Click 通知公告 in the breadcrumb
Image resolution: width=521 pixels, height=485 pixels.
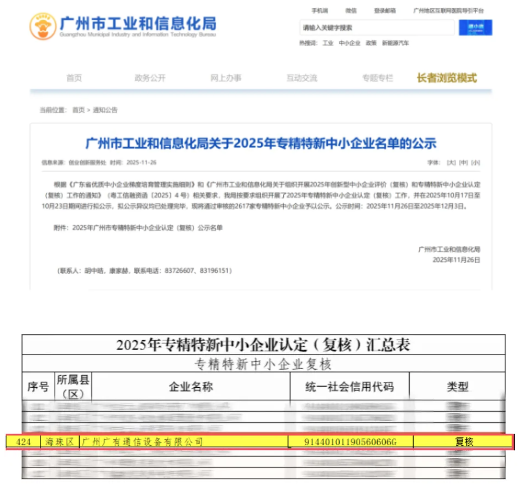(x=105, y=110)
